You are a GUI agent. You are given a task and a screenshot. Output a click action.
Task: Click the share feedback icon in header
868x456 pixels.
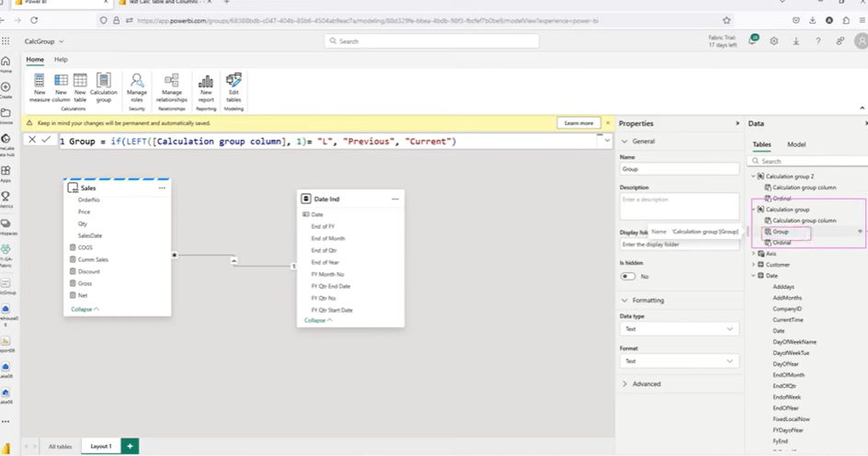click(x=840, y=41)
